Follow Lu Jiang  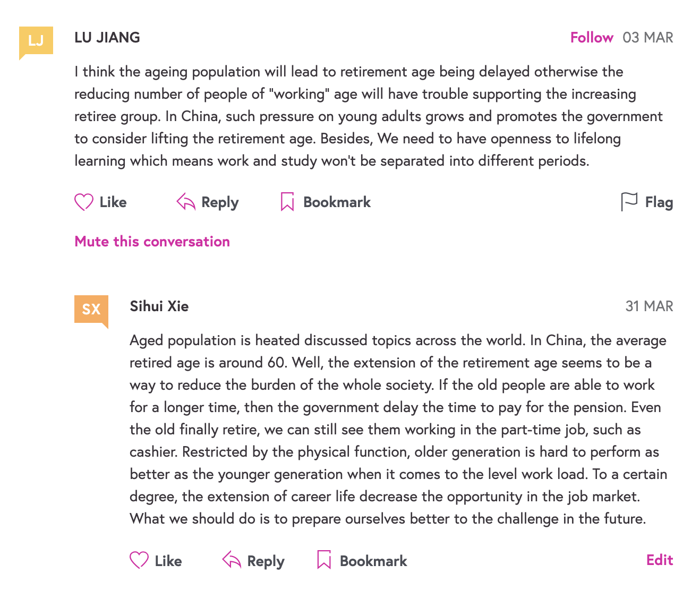pos(592,38)
